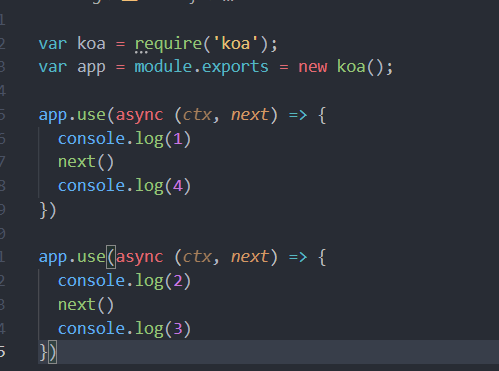Click the 'koa' string inside require
This screenshot has width=499, height=371.
235,44
